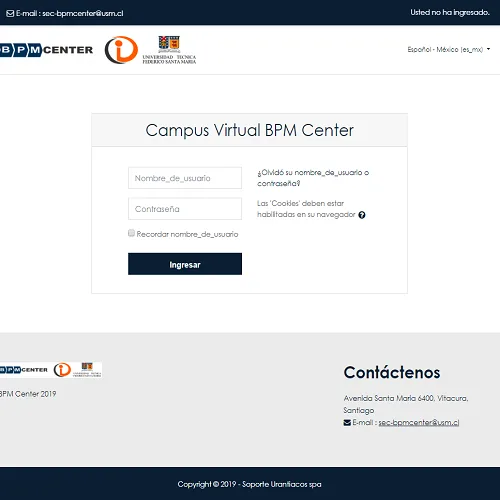Open the cookies help question-mark icon

point(362,215)
